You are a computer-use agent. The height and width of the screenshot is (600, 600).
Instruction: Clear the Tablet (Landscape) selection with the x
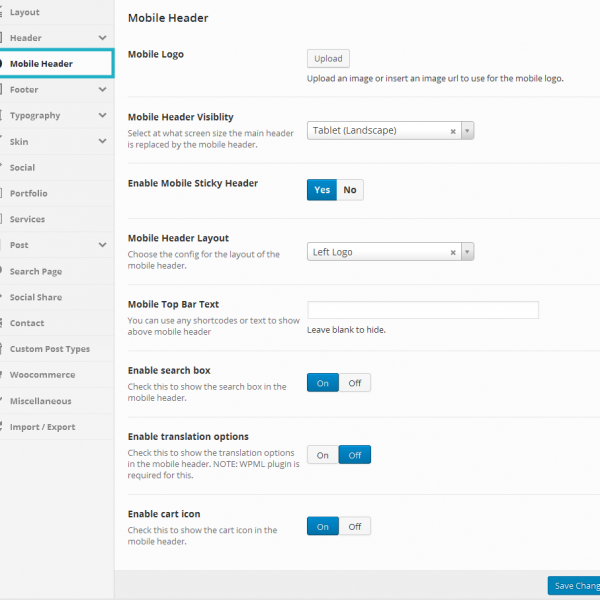click(453, 130)
